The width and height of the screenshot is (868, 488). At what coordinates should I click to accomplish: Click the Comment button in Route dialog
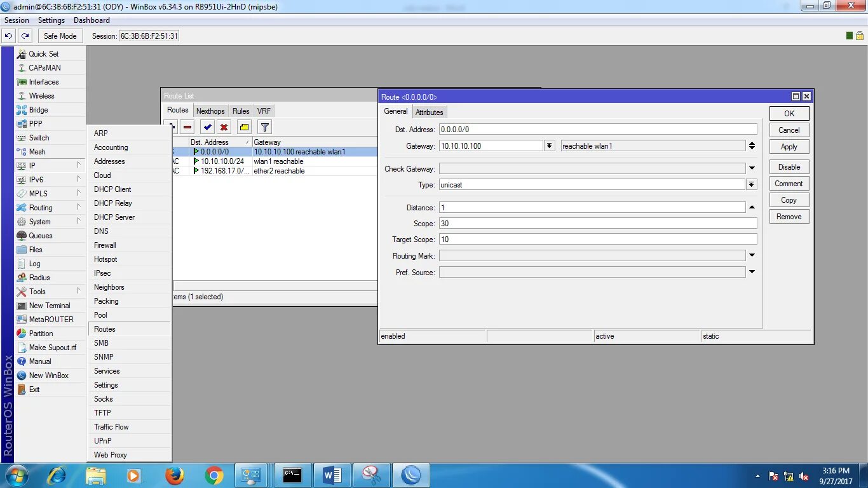[x=789, y=183]
